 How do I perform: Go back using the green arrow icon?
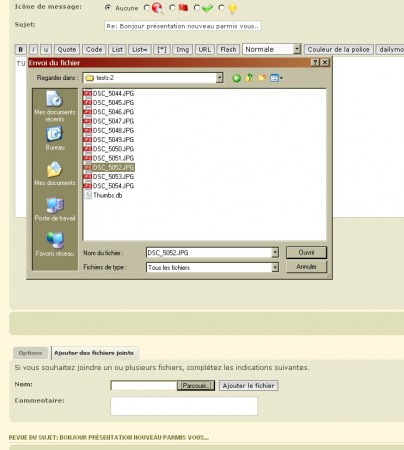point(237,78)
